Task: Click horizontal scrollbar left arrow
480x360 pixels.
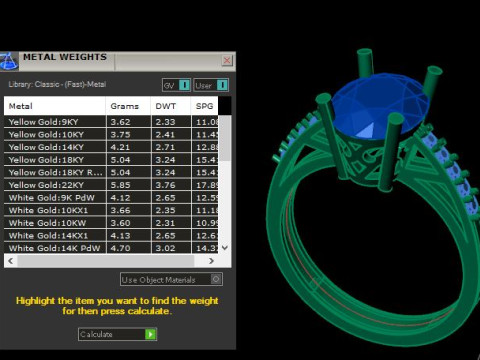Action: click(x=11, y=261)
